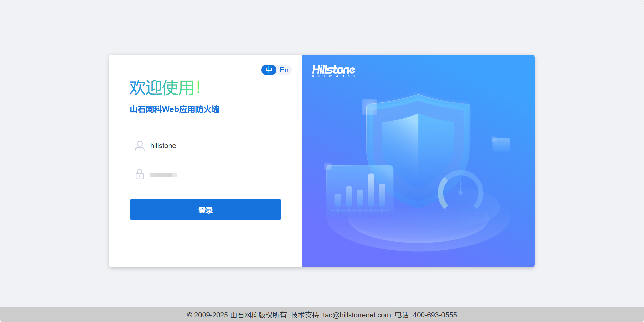
Task: Switch interface language to En
Action: point(284,70)
